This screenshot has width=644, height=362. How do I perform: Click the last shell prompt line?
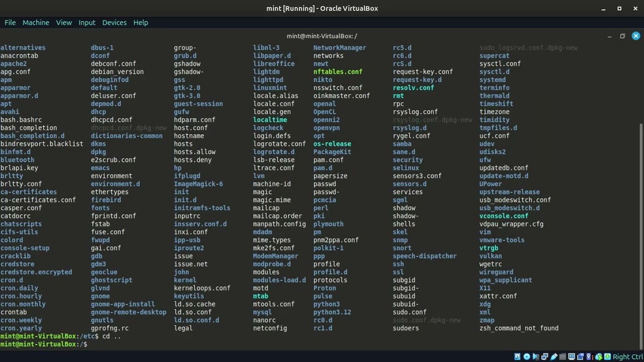[x=44, y=344]
